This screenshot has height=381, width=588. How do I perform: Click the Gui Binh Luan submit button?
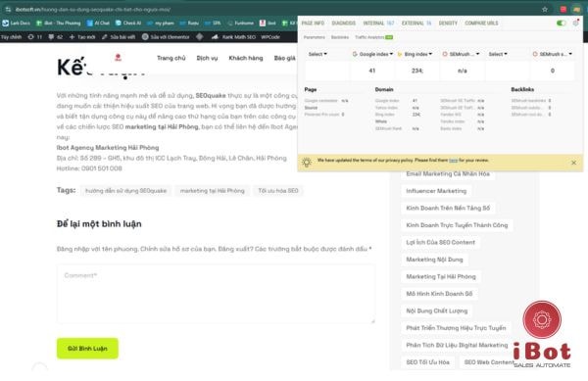tap(87, 349)
